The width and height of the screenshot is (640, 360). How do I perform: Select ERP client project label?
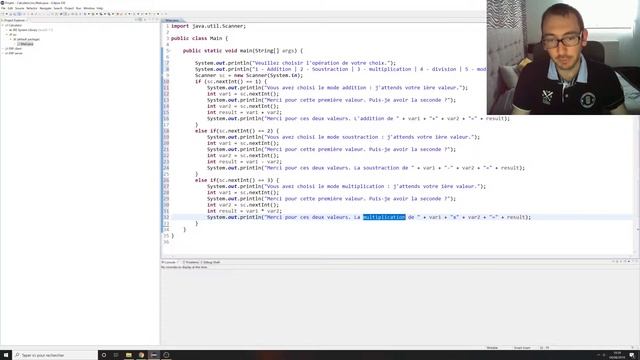click(x=15, y=49)
